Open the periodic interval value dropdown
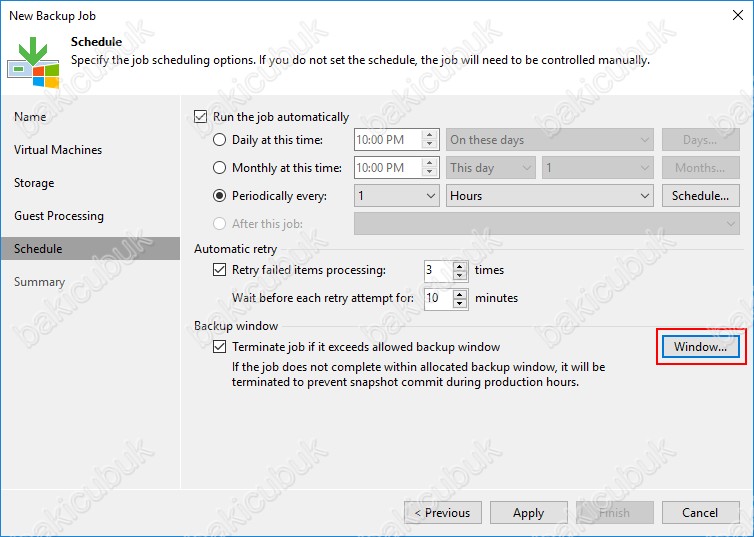 (x=397, y=196)
